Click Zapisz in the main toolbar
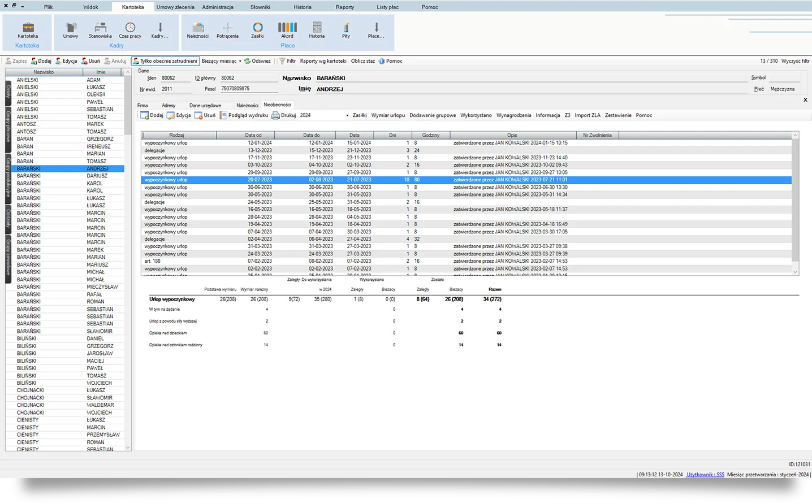This screenshot has height=504, width=812. 16,61
